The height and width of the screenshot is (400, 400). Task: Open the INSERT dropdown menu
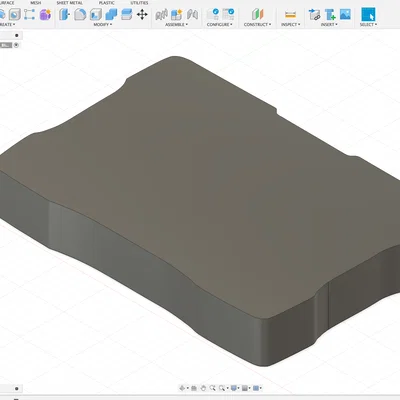point(329,25)
